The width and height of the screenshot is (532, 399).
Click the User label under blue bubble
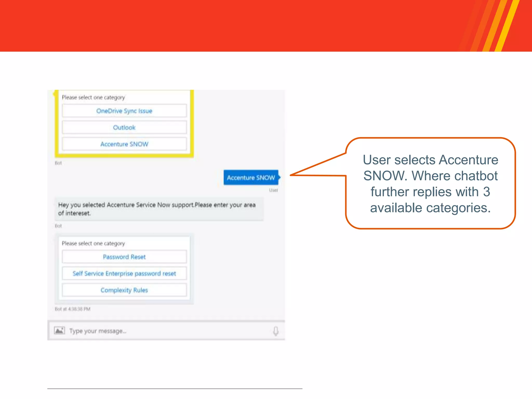coord(273,190)
